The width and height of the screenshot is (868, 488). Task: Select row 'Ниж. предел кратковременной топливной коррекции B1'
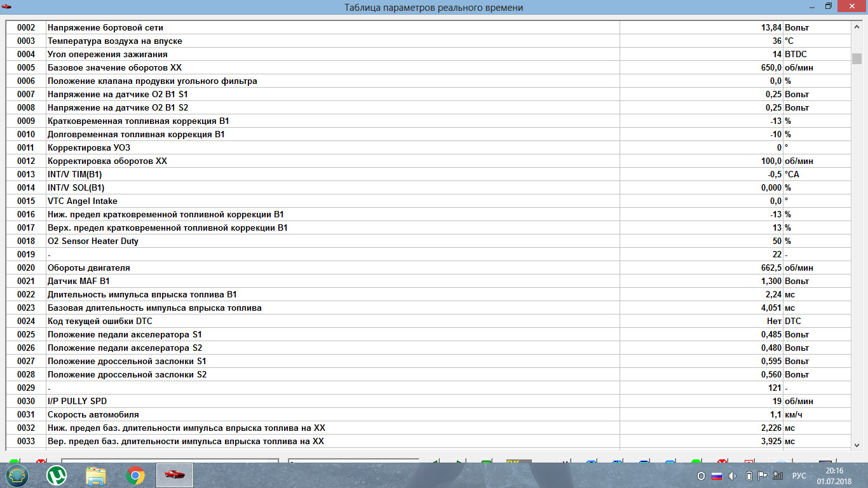(x=428, y=215)
